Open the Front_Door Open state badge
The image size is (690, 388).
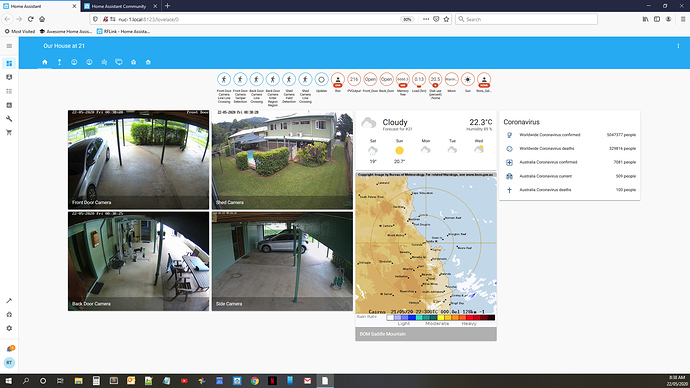coord(370,80)
